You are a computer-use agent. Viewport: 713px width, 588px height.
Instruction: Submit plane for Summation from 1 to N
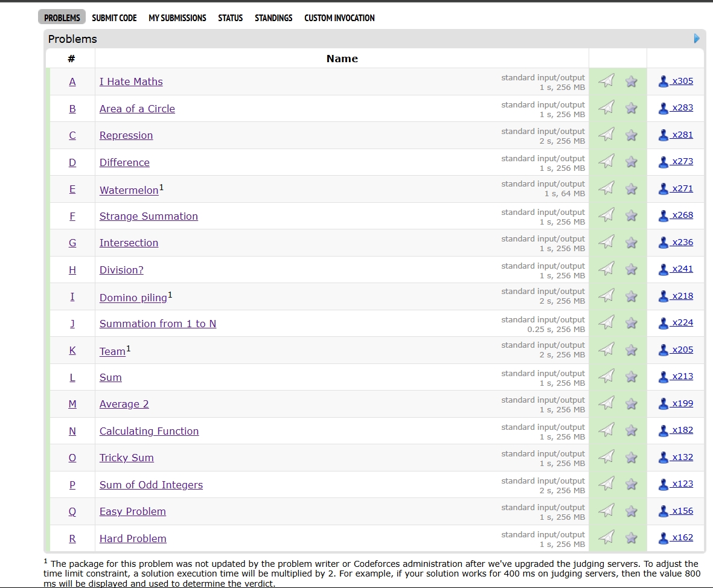[606, 322]
